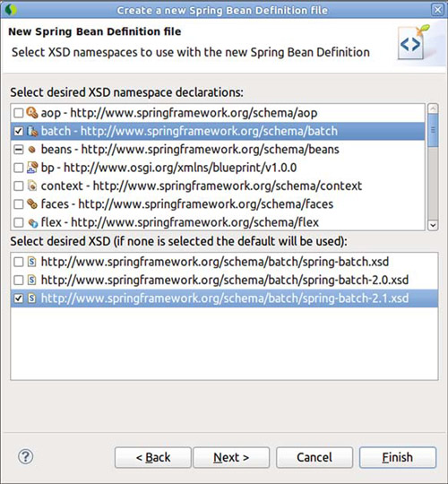This screenshot has height=484, width=448.
Task: Check the spring-batch.xsd checkbox
Action: click(x=19, y=262)
